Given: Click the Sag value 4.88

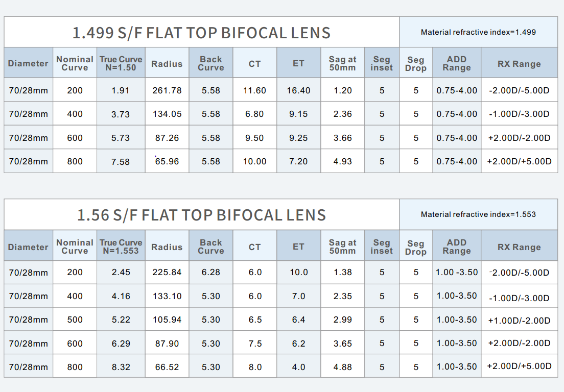Looking at the screenshot, I should point(342,367).
